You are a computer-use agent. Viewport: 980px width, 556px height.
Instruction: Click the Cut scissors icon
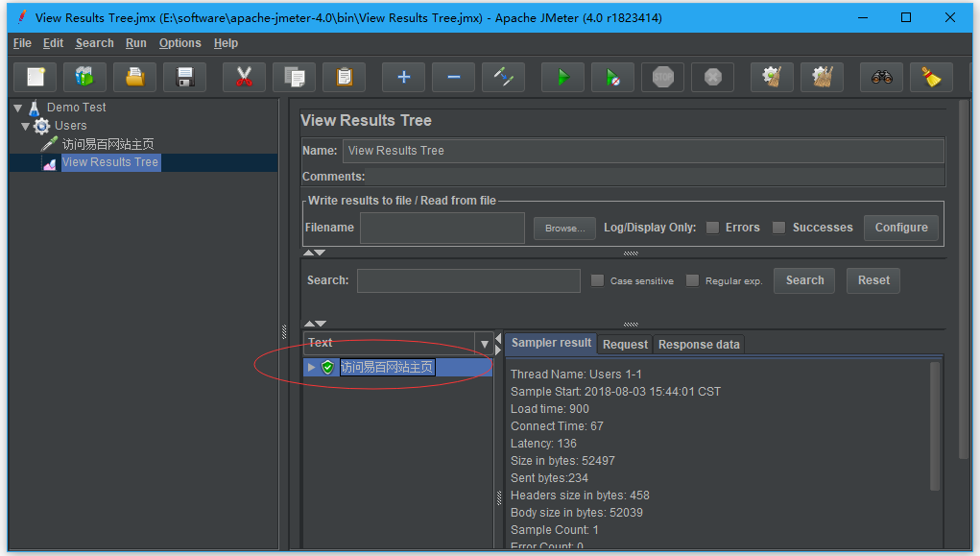click(244, 77)
